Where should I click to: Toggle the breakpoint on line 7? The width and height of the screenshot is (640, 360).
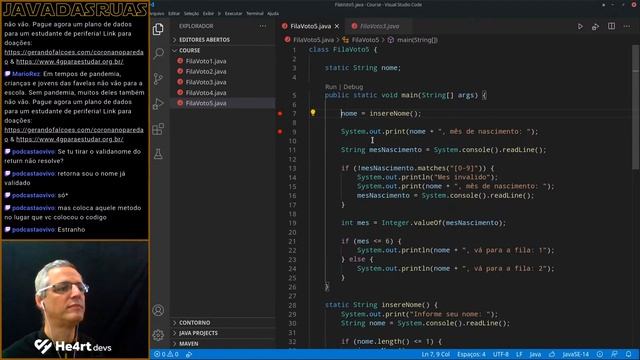(x=280, y=113)
